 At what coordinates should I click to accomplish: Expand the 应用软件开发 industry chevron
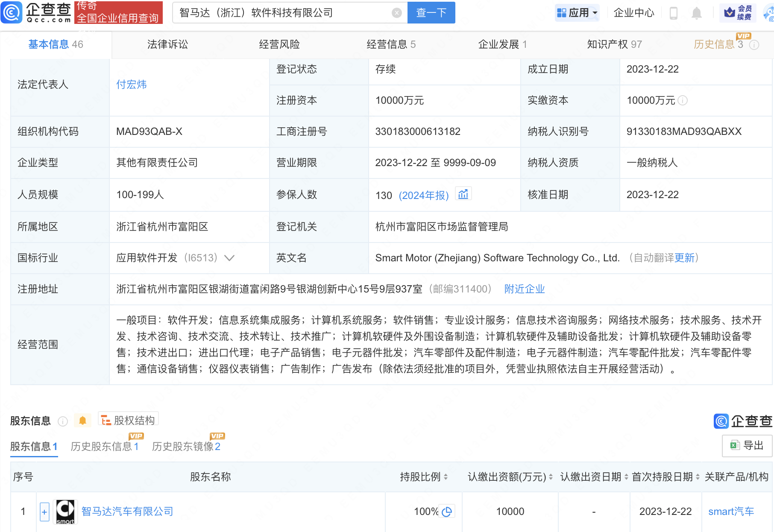pyautogui.click(x=229, y=258)
